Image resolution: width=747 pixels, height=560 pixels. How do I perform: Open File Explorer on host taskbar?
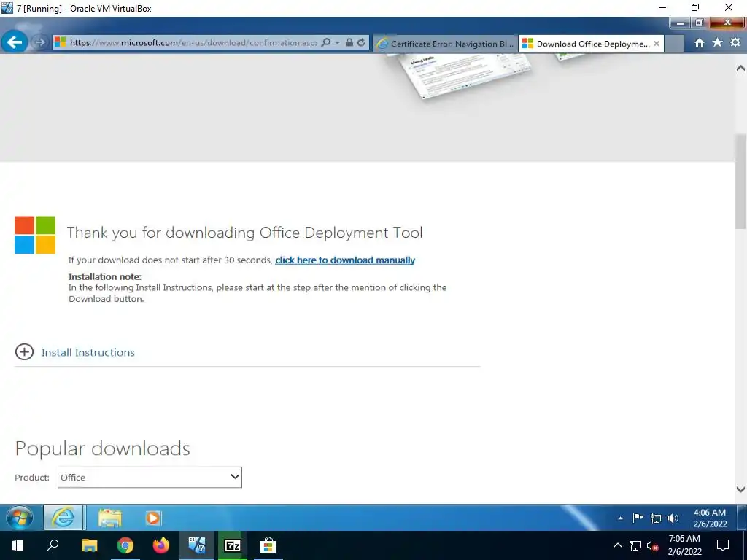(x=89, y=545)
